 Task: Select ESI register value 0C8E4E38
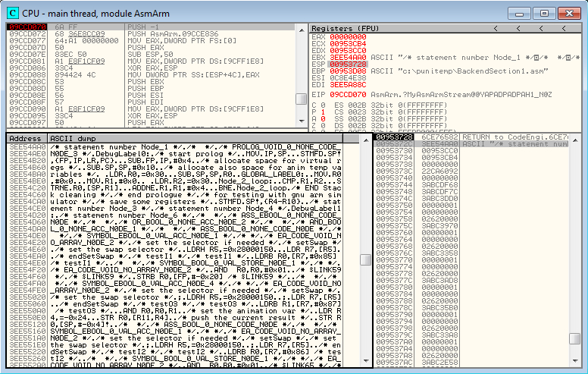click(348, 77)
